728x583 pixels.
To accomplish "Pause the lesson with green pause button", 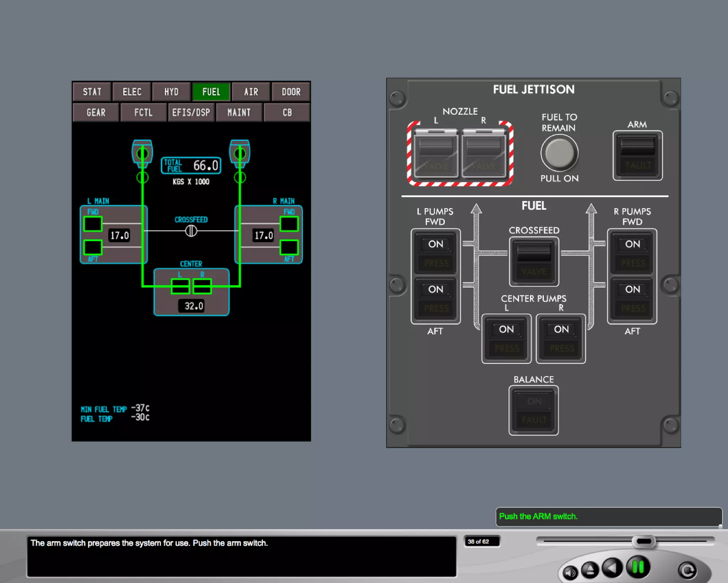I will tap(638, 567).
